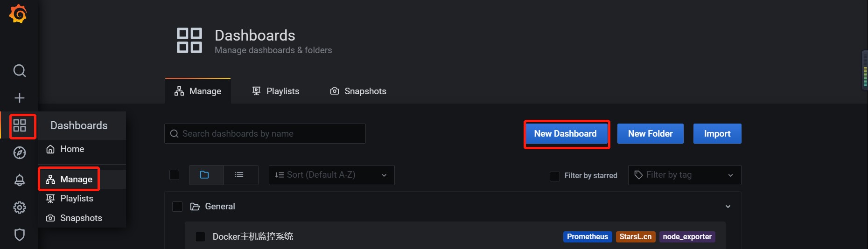Toggle the select-all checkbox
Viewport: 868px width, 249px height.
(174, 175)
